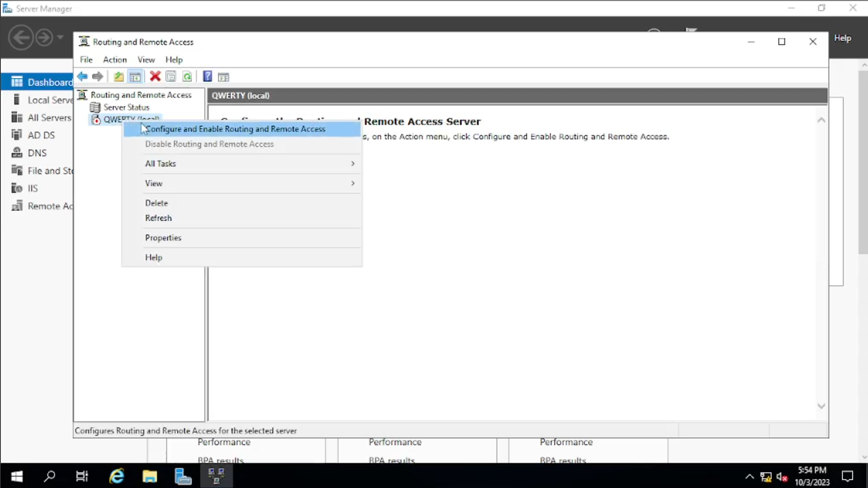Open Properties from the toolbar icon

coord(171,77)
